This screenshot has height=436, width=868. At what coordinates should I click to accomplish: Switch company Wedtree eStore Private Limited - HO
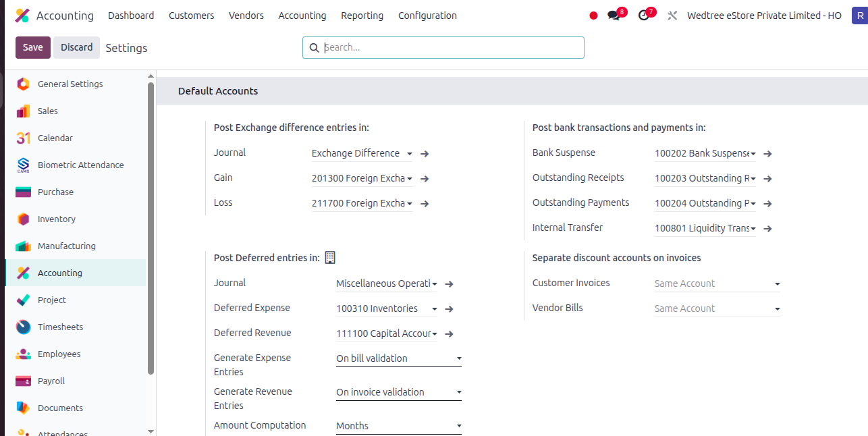pos(764,16)
